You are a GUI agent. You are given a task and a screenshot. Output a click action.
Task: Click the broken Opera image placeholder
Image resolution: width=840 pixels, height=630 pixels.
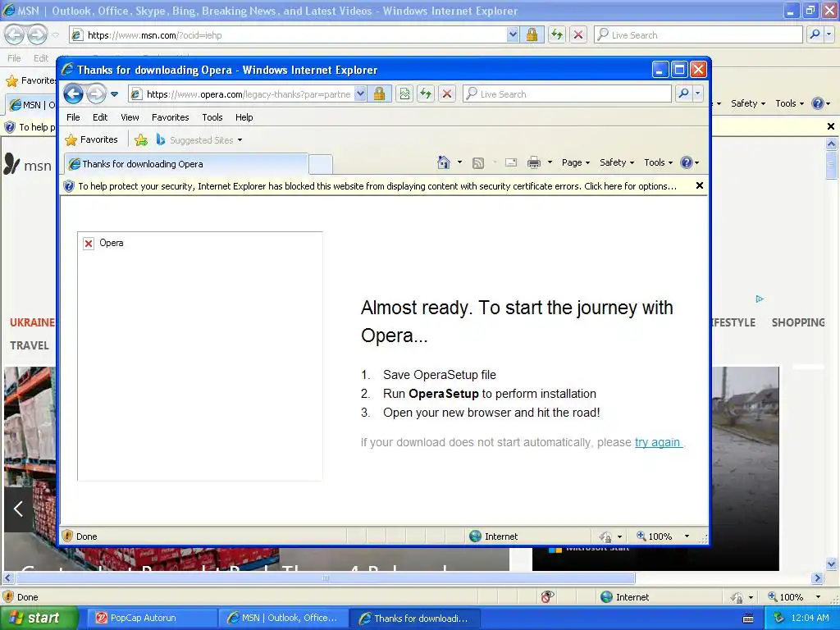(200, 356)
